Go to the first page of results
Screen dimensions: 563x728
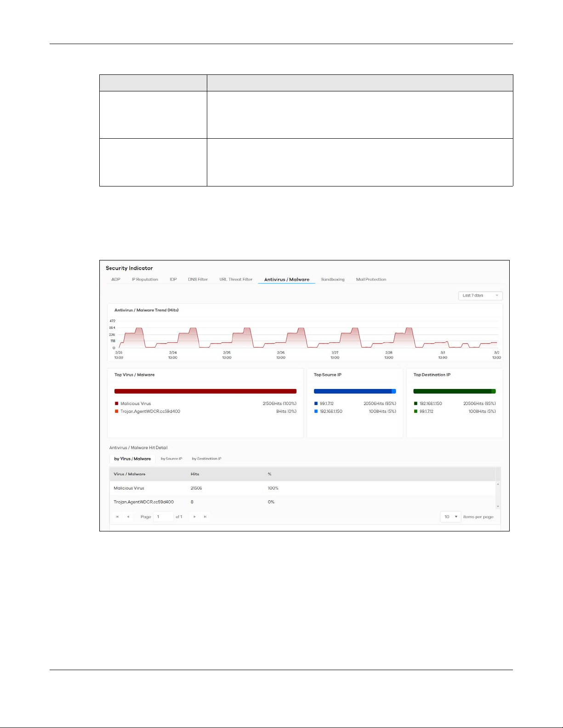click(117, 517)
